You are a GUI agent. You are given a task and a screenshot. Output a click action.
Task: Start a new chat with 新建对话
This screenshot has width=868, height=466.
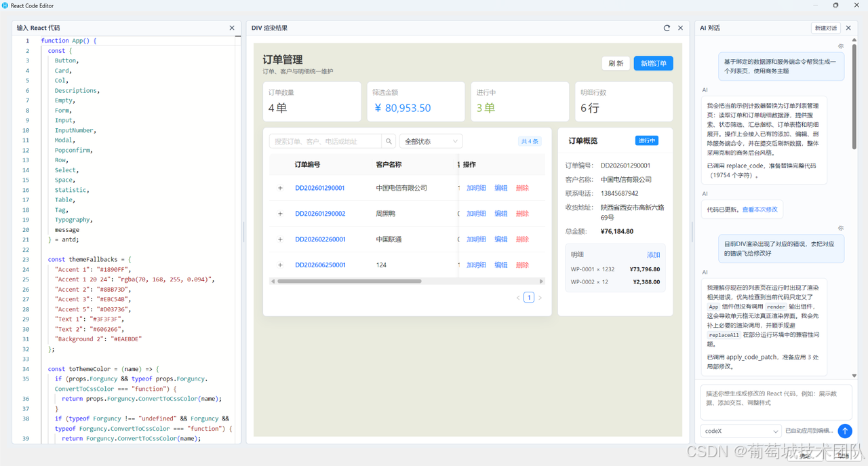(x=825, y=28)
